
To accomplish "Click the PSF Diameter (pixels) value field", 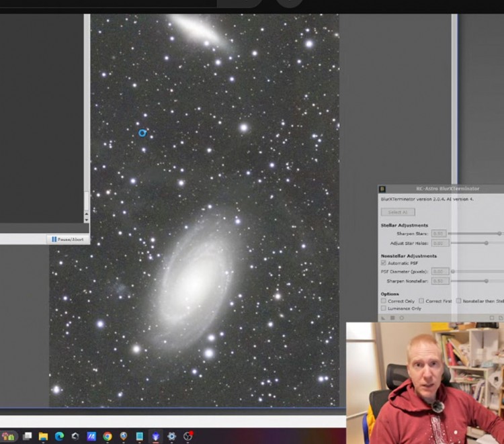I will [440, 271].
